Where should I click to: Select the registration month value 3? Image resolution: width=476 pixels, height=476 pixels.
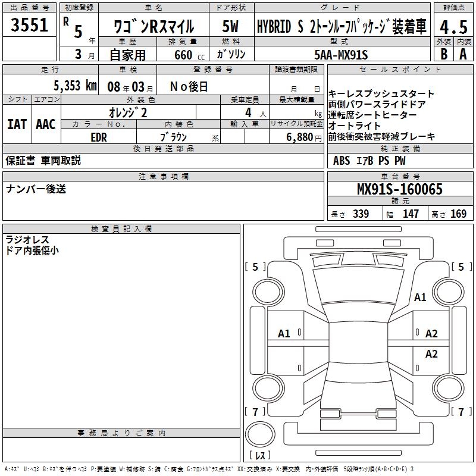pyautogui.click(x=79, y=54)
